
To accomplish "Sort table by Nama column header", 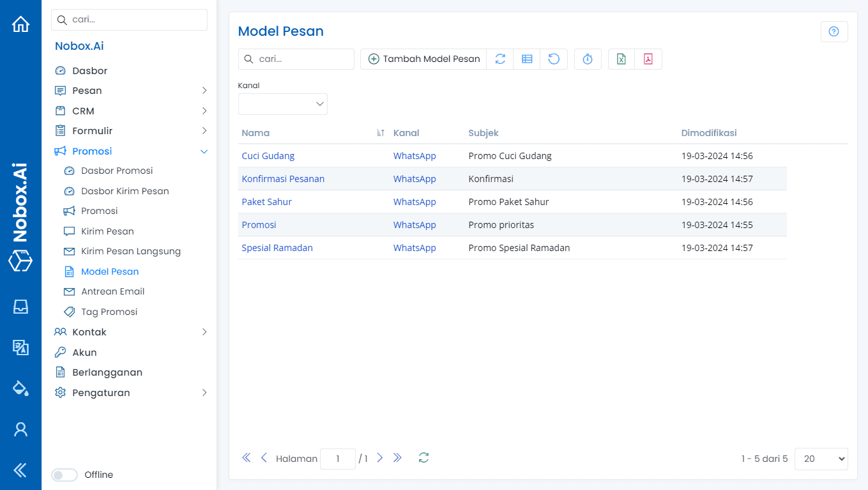I will coord(255,133).
